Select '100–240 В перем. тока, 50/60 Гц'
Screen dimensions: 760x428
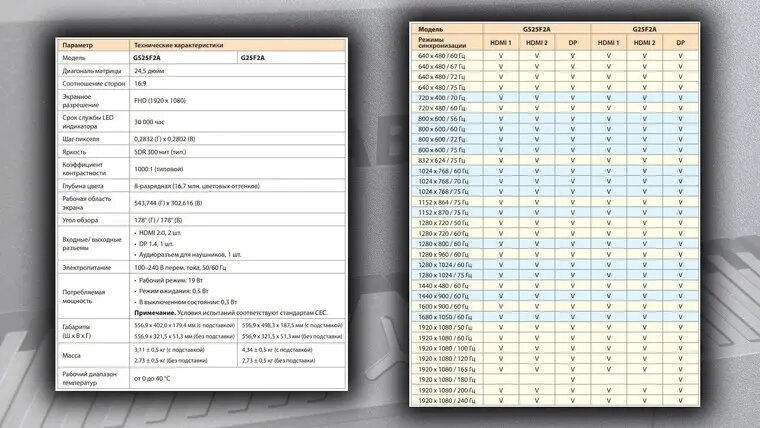click(x=180, y=268)
